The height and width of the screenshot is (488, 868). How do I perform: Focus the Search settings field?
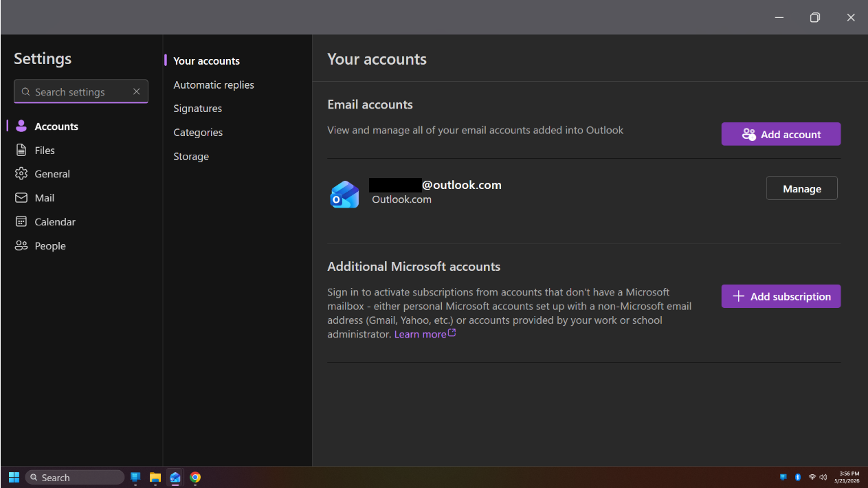(81, 91)
